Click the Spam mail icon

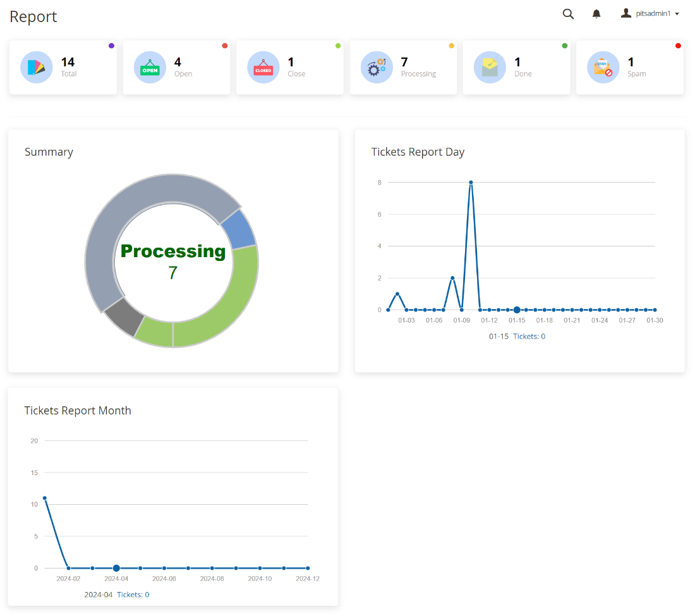tap(603, 68)
